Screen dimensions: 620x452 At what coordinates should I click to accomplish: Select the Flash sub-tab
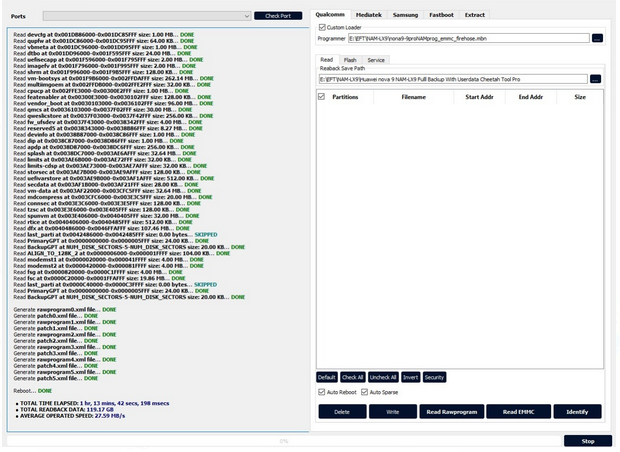[x=350, y=60]
